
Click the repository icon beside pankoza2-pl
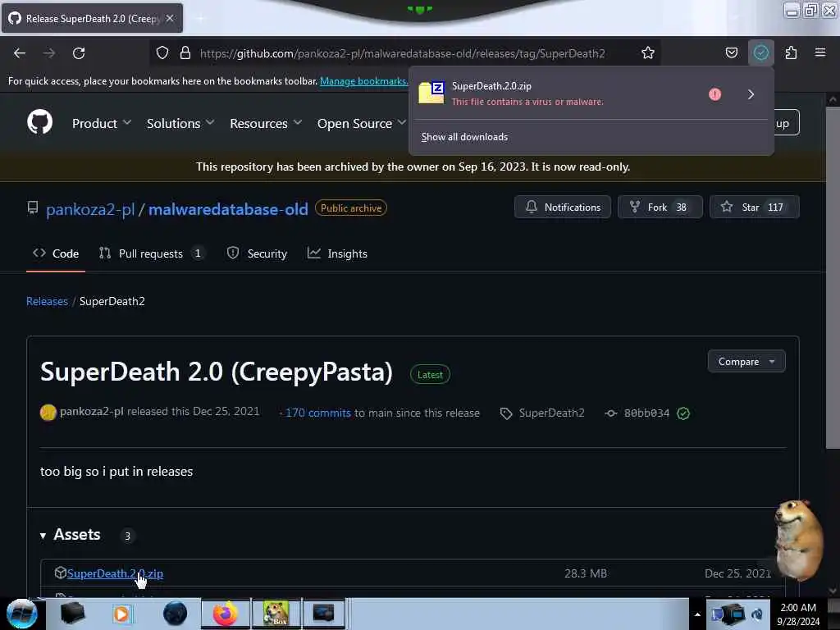33,208
